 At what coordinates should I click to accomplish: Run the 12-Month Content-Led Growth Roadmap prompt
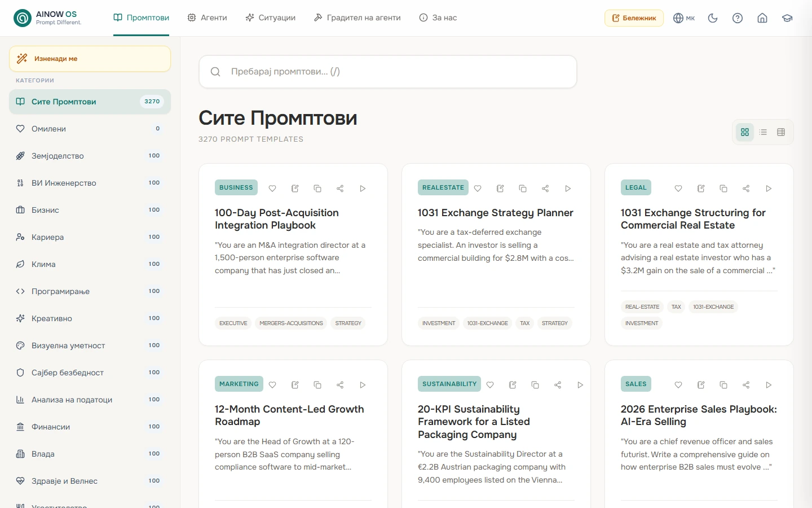point(363,385)
